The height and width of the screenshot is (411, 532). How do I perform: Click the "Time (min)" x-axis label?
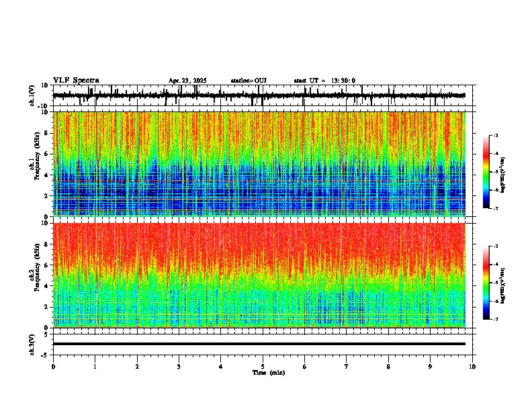(269, 373)
